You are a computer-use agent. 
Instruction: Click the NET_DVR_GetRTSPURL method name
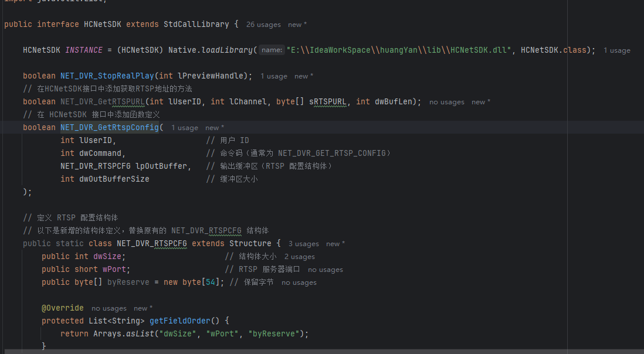pyautogui.click(x=103, y=102)
